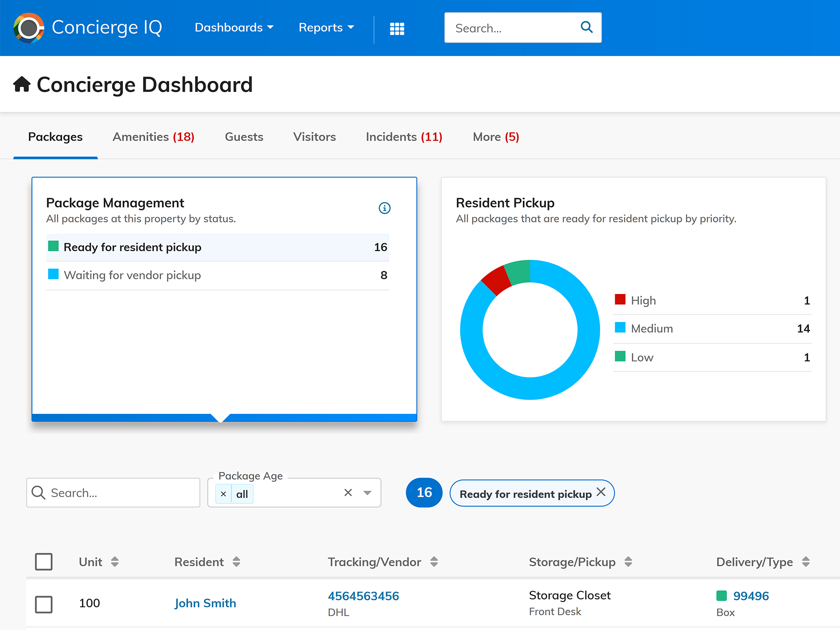The image size is (840, 630).
Task: Sort by Tracking/Vendor column
Action: 434,562
